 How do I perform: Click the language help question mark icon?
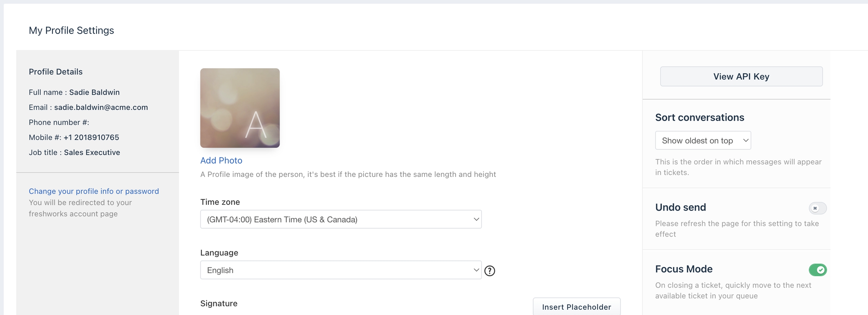[489, 271]
